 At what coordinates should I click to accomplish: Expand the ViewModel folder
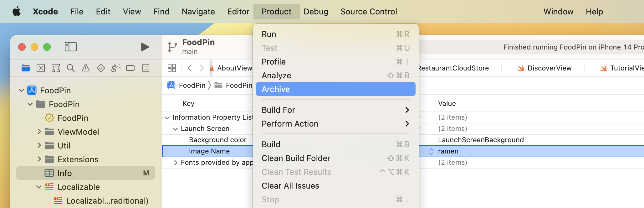(39, 132)
